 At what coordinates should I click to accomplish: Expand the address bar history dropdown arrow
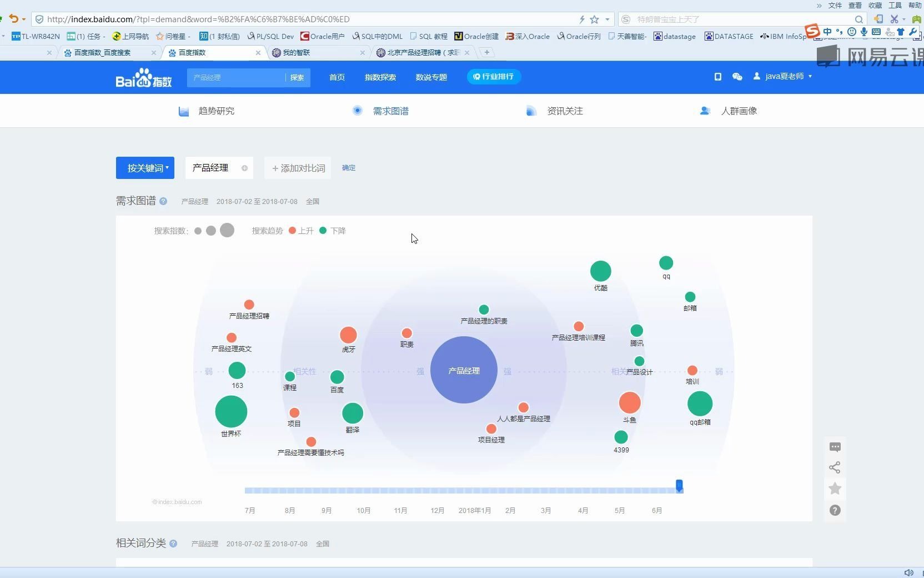click(x=607, y=19)
